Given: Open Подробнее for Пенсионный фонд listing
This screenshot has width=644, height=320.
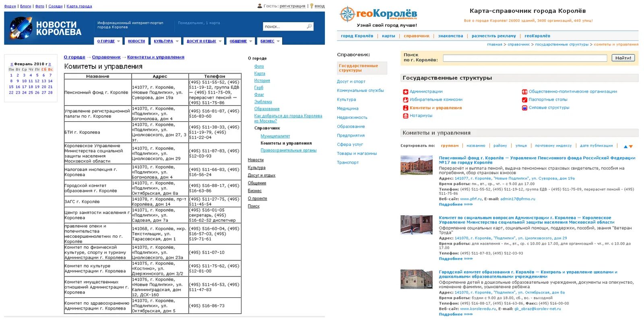Looking at the screenshot, I should (456, 204).
